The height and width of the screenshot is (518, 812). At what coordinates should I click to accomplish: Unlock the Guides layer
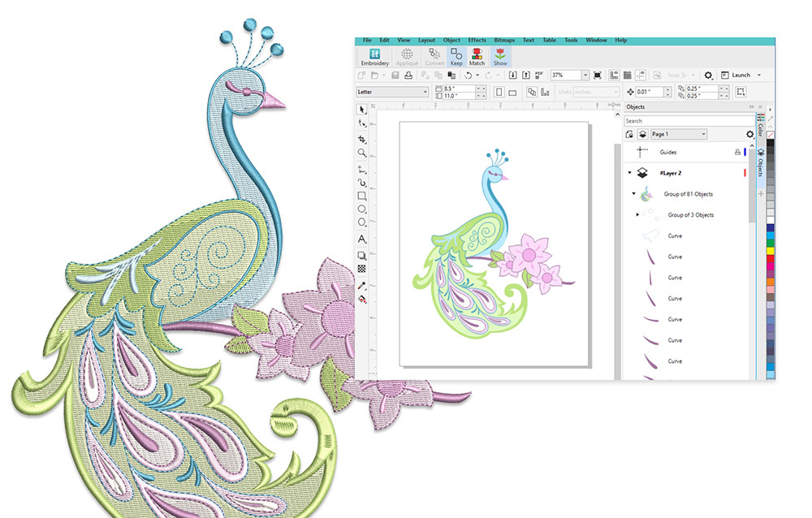point(737,152)
